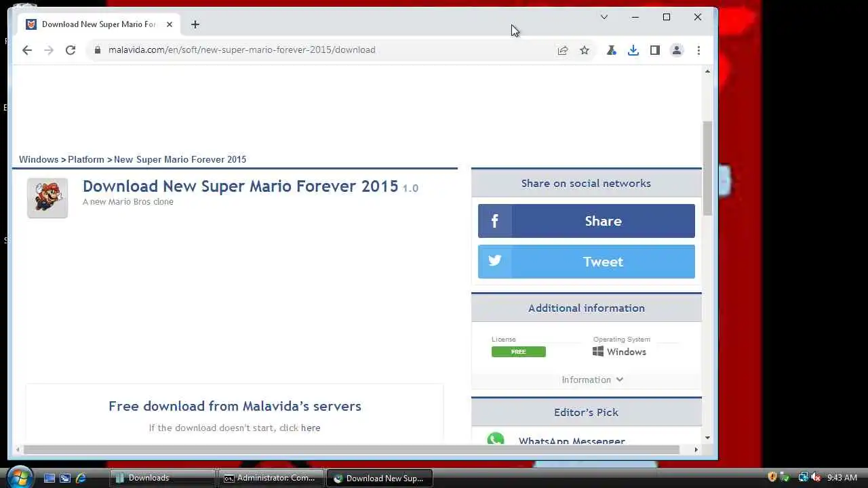Close the Download New Super Mario tab
868x488 pixels.
(170, 24)
